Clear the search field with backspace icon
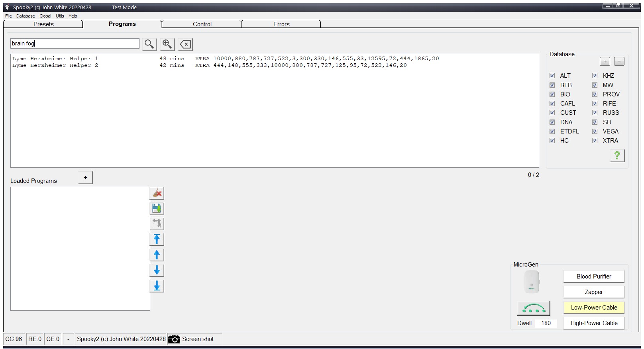The width and height of the screenshot is (644, 349). pos(186,44)
